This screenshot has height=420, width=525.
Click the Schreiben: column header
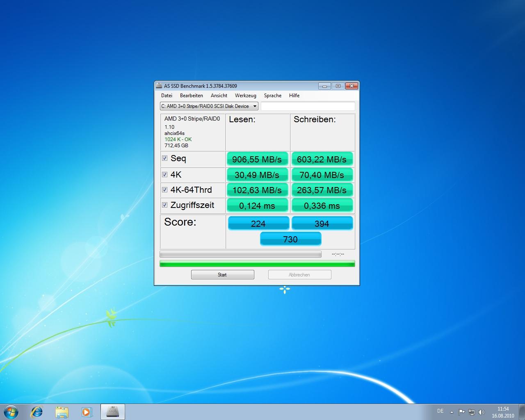click(315, 119)
